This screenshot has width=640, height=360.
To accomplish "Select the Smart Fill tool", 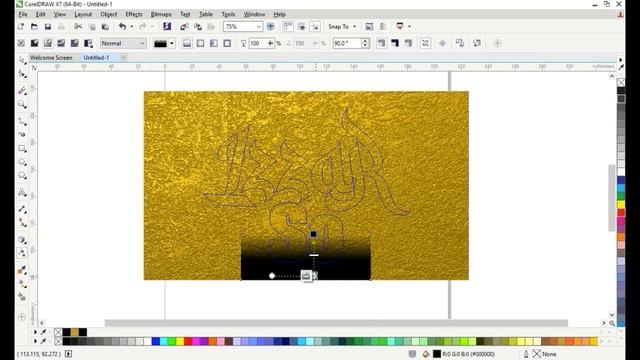I will [x=22, y=297].
